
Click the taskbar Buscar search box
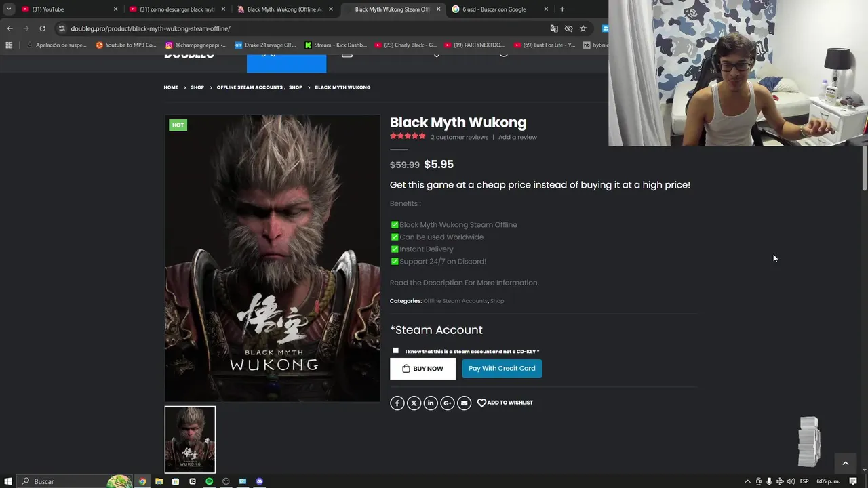coord(75,481)
